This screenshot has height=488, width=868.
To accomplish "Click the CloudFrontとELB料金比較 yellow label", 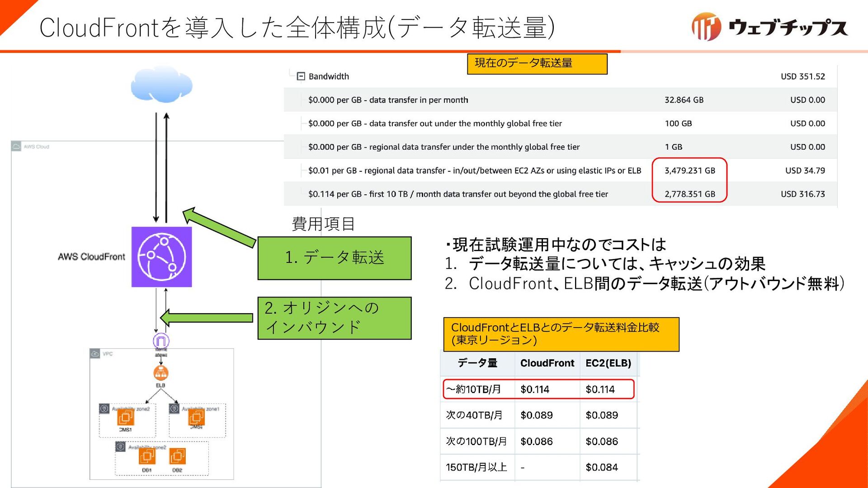I will (561, 334).
